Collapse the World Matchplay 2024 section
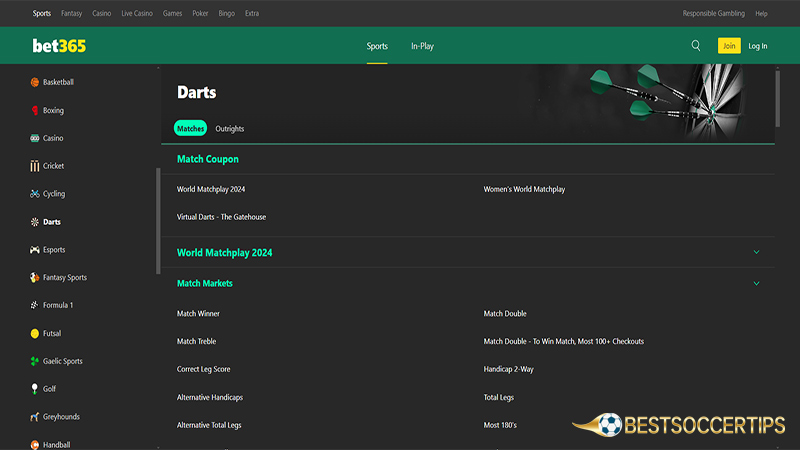This screenshot has width=800, height=450. click(x=757, y=252)
